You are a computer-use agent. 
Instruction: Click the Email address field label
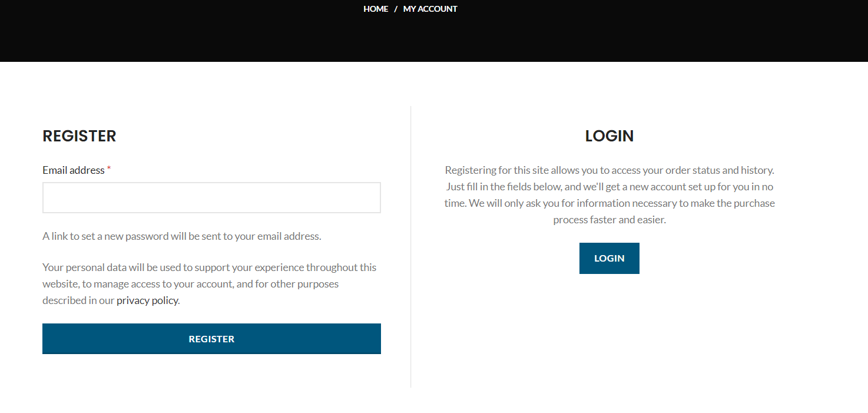74,170
